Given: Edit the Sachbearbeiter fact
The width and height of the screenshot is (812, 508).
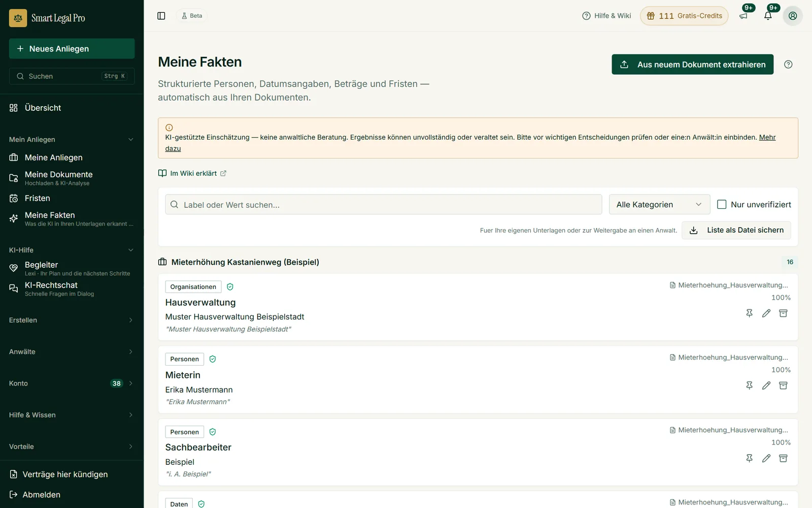Looking at the screenshot, I should coord(766,458).
